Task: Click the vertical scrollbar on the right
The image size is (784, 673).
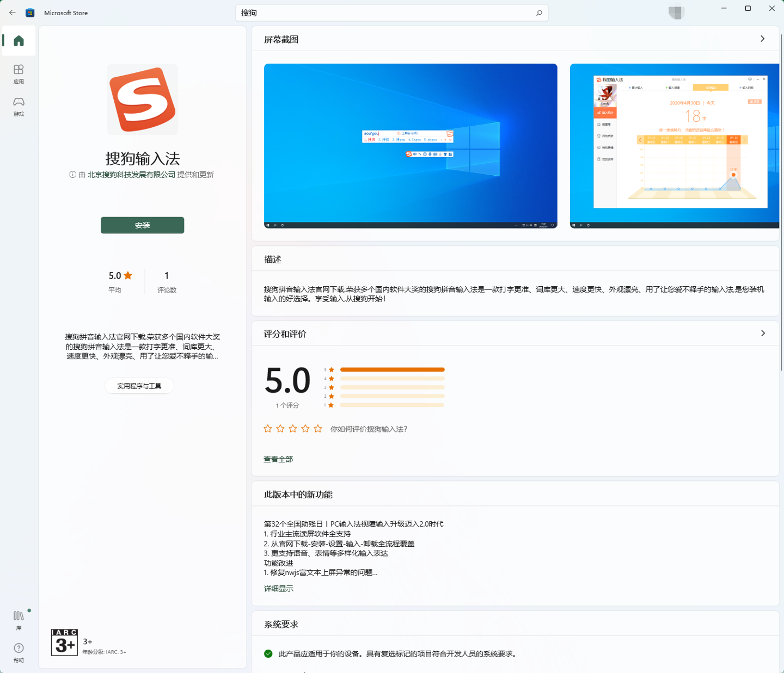Action: click(x=782, y=201)
